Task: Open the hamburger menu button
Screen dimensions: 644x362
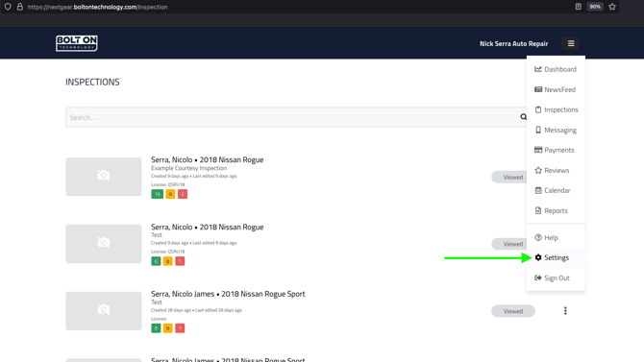Action: (x=571, y=43)
